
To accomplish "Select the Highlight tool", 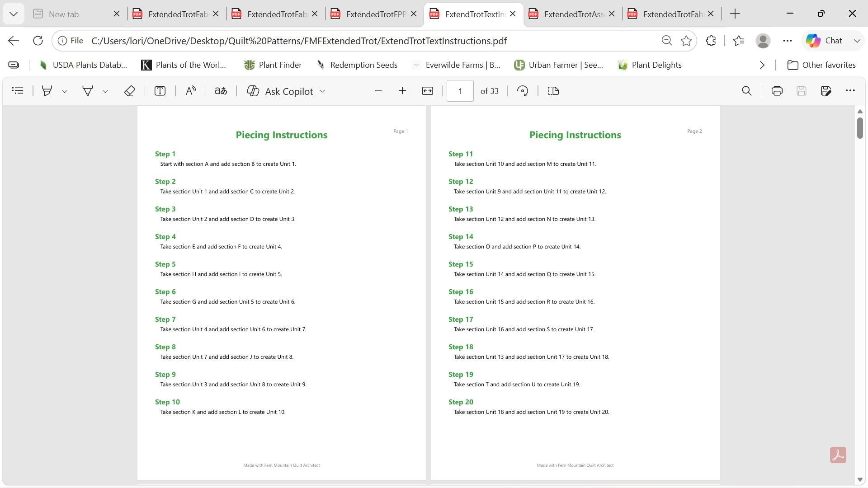I will point(47,91).
